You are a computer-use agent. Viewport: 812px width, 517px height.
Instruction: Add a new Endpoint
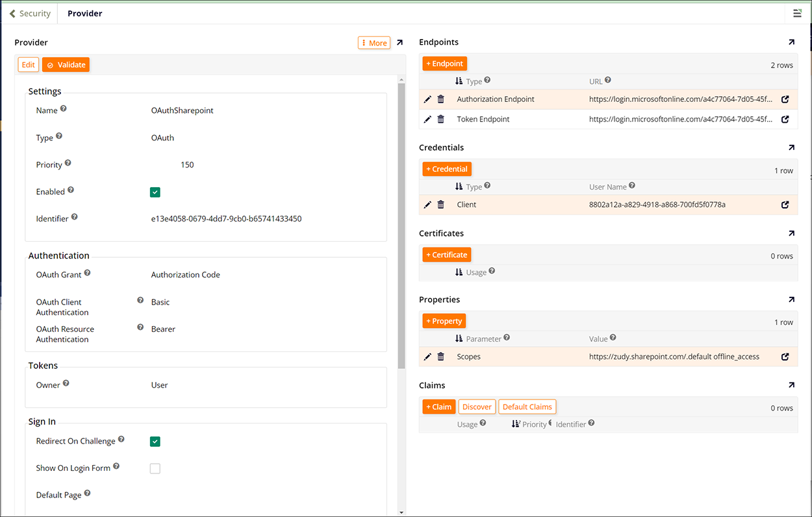pos(444,63)
